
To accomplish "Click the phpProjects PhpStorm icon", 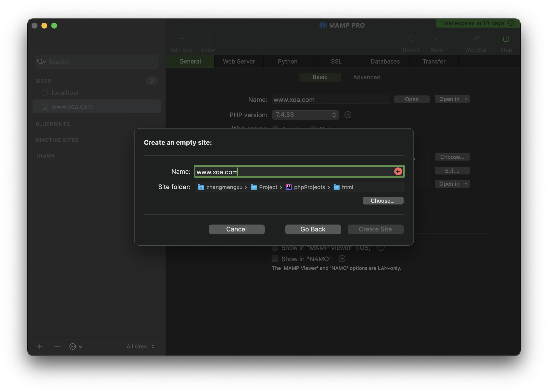I will click(x=289, y=187).
